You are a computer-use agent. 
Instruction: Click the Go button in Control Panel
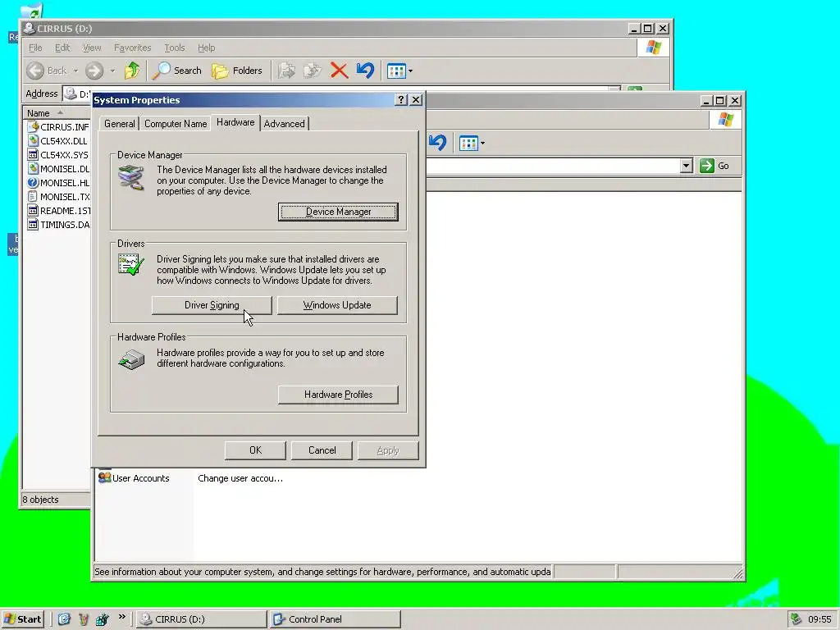[x=714, y=166]
